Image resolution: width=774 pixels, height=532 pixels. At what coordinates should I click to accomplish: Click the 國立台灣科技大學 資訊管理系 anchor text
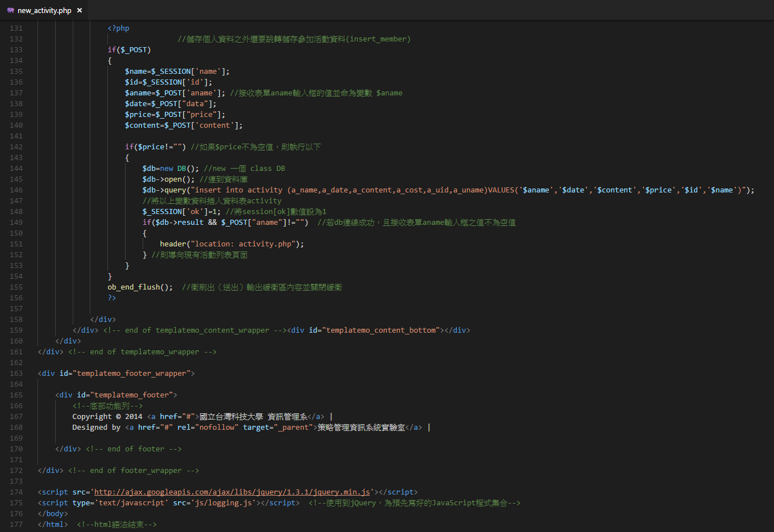(253, 416)
